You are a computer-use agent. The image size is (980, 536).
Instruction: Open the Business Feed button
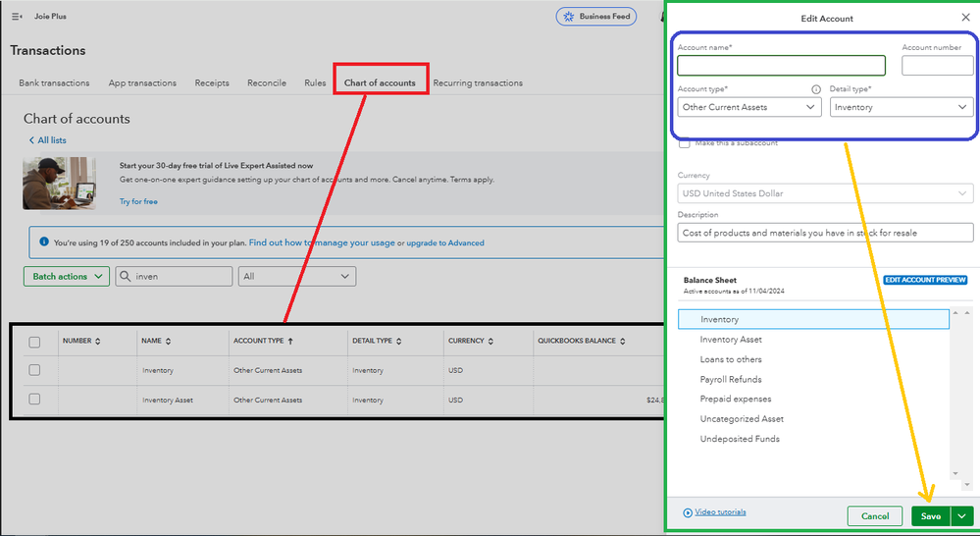tap(596, 17)
